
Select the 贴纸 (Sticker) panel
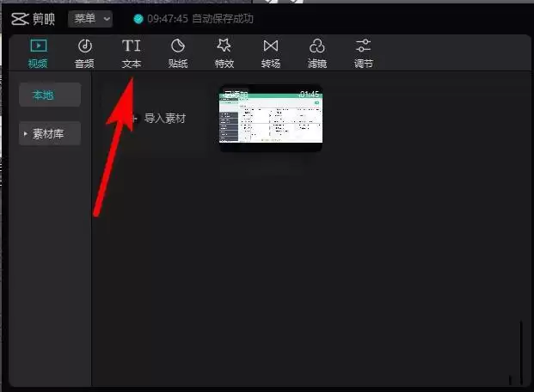click(177, 52)
